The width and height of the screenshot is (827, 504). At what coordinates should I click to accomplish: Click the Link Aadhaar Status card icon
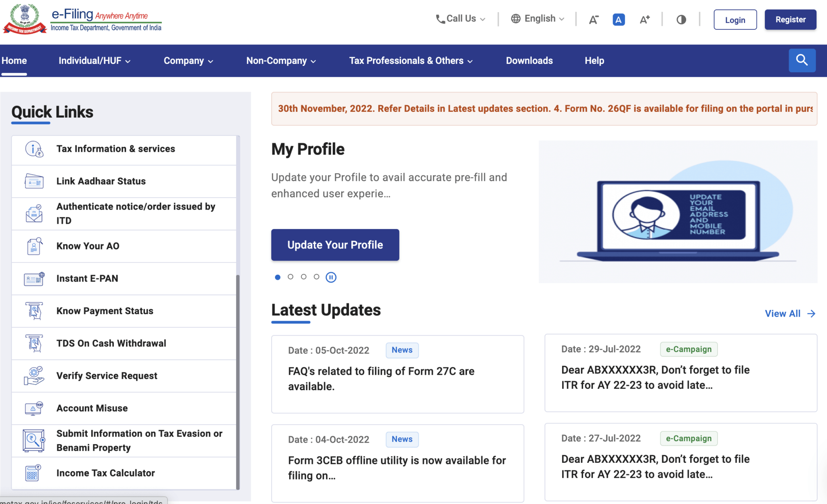[34, 181]
